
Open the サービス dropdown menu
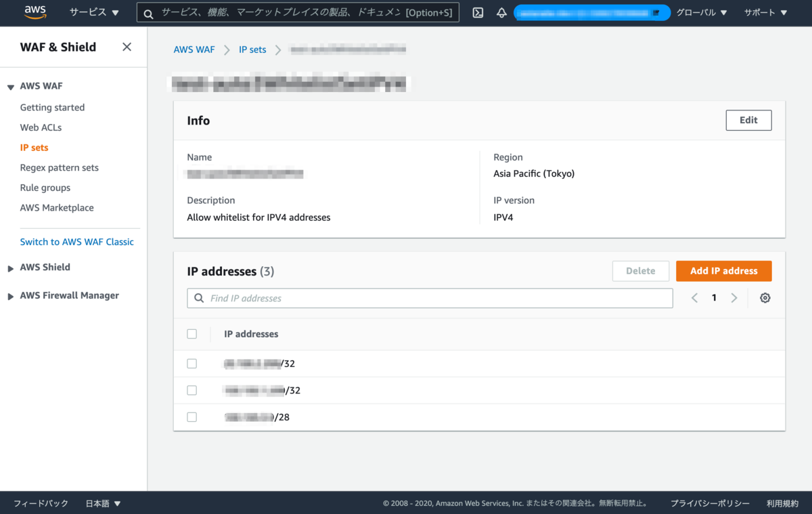pyautogui.click(x=94, y=12)
